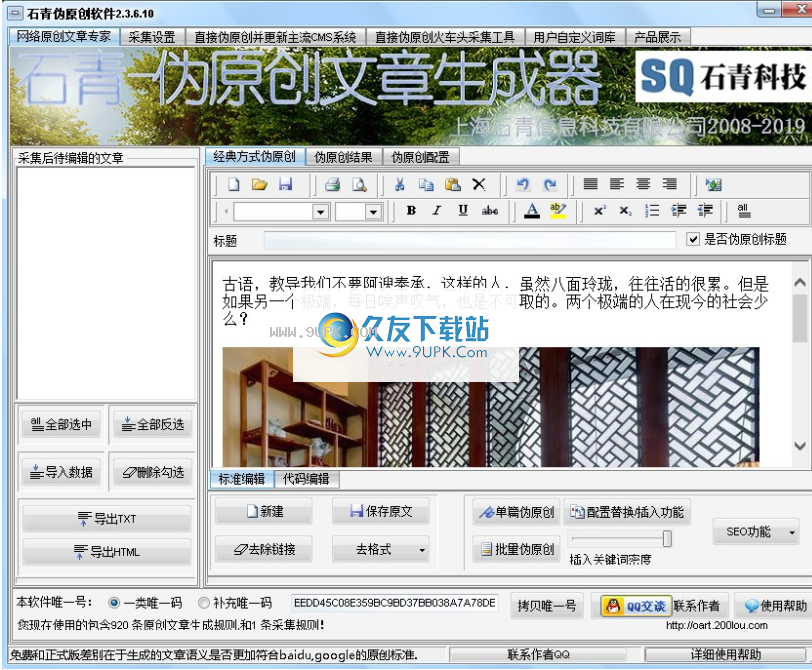Click 保存原文 button
The width and height of the screenshot is (812, 670).
[381, 512]
